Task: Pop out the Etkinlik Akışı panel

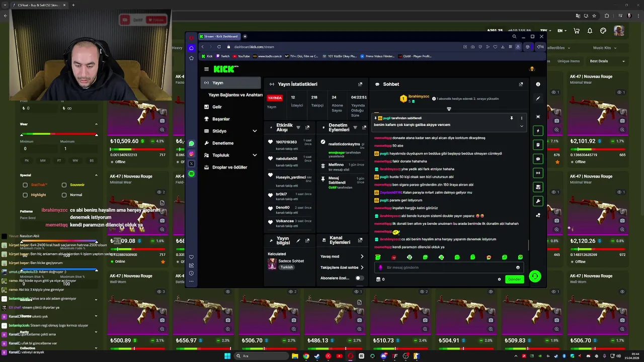Action: (307, 128)
